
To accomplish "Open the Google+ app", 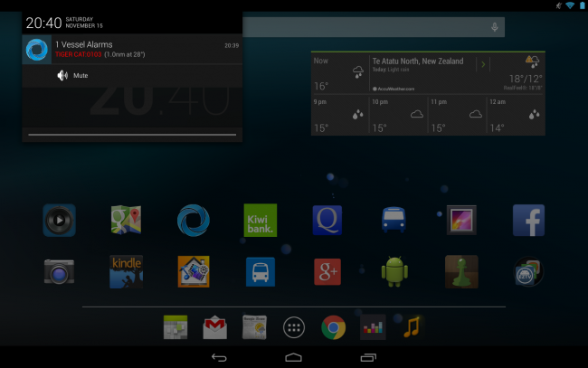I will tap(327, 271).
